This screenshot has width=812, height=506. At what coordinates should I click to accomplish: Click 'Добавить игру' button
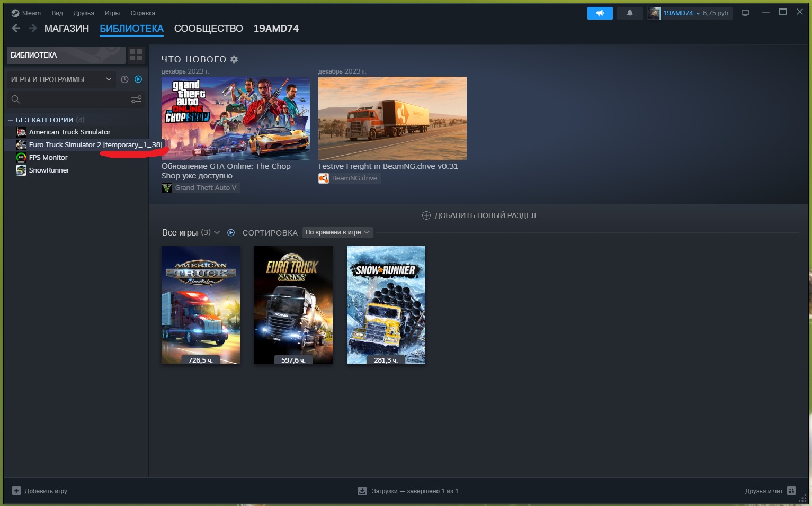tap(40, 491)
